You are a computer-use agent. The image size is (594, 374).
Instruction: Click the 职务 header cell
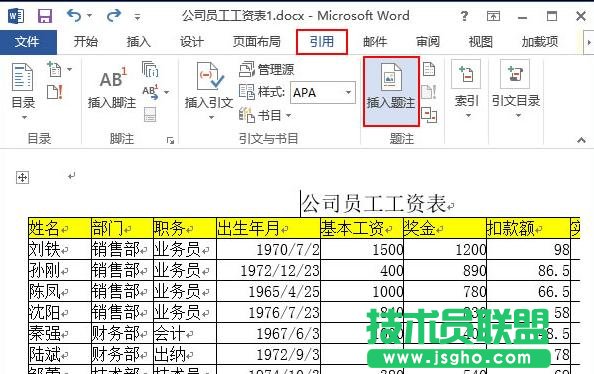pos(185,228)
